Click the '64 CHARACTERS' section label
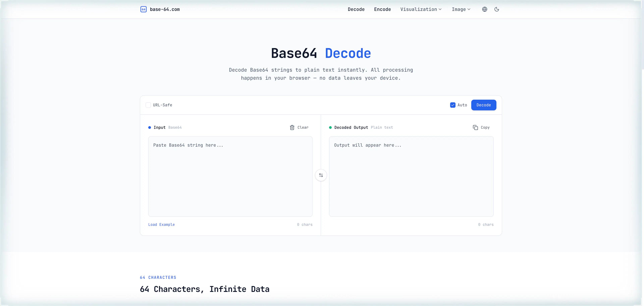Screen dimensions: 644x306 tap(158, 277)
